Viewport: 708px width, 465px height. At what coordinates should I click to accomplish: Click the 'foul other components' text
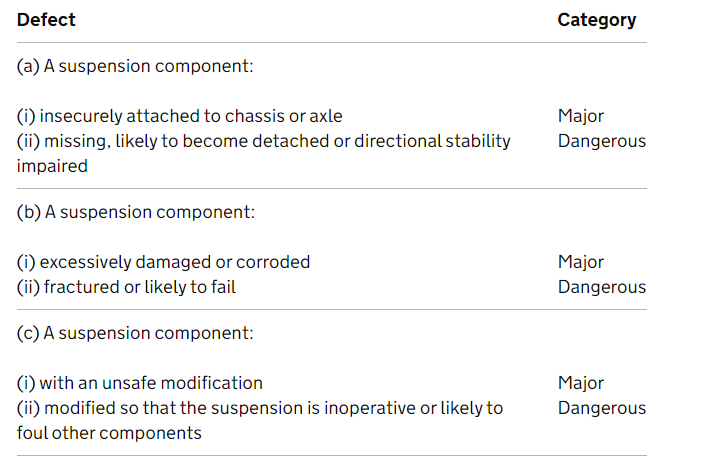tap(109, 433)
